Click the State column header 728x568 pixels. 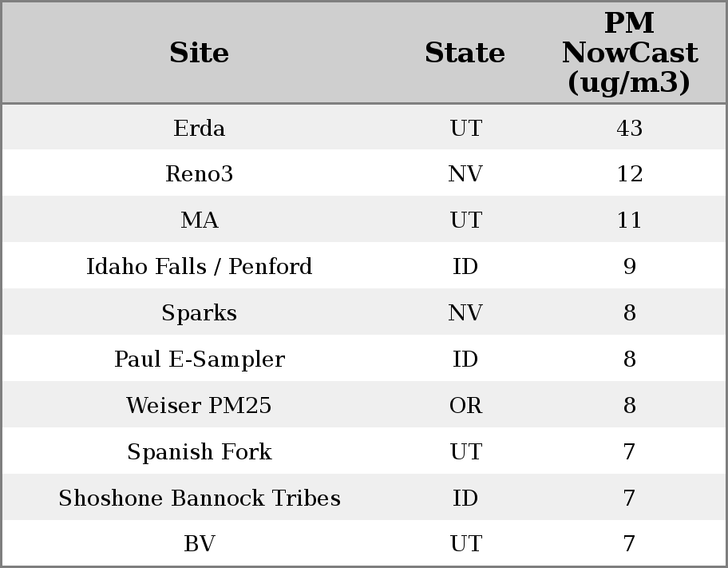(465, 54)
